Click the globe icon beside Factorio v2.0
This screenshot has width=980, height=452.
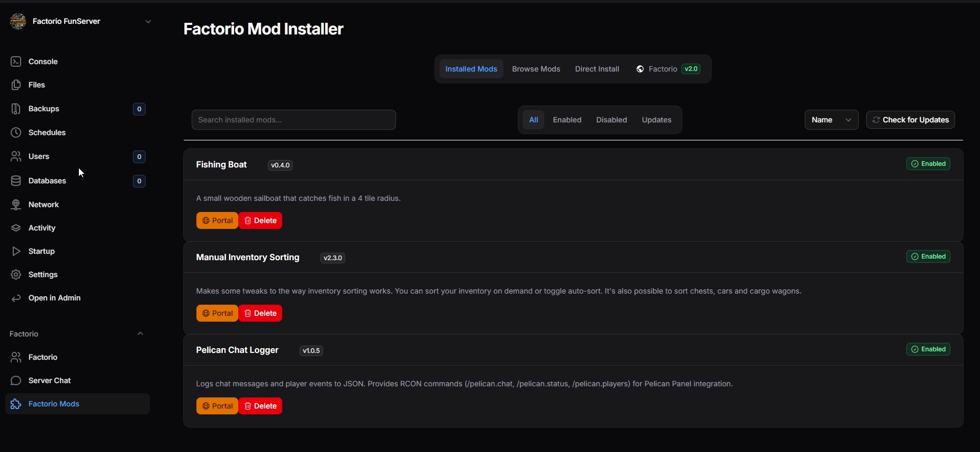(640, 69)
